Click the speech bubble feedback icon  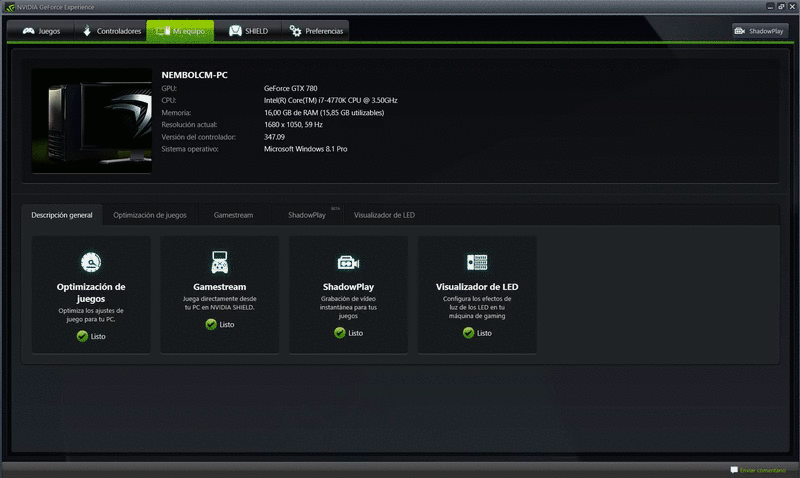tap(734, 470)
